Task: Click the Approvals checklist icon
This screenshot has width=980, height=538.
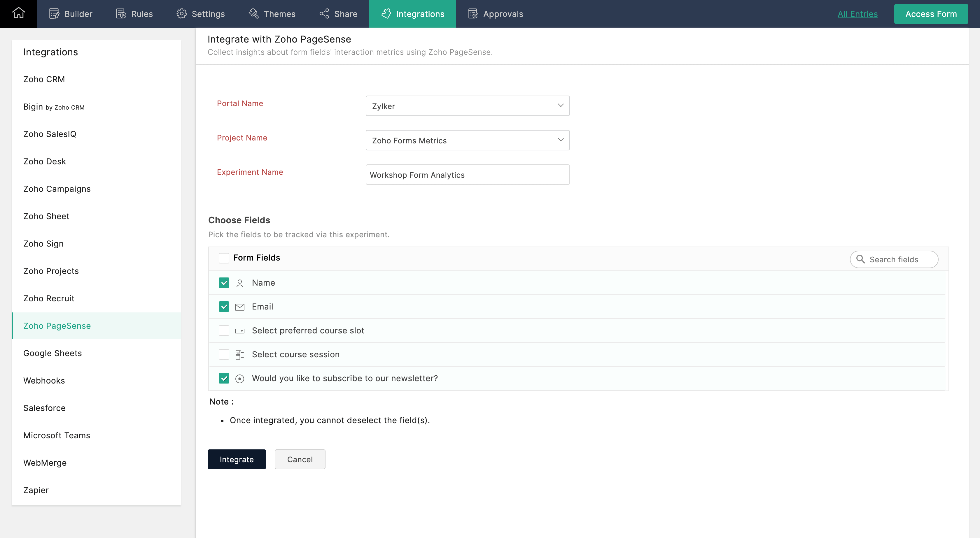Action: [x=473, y=14]
